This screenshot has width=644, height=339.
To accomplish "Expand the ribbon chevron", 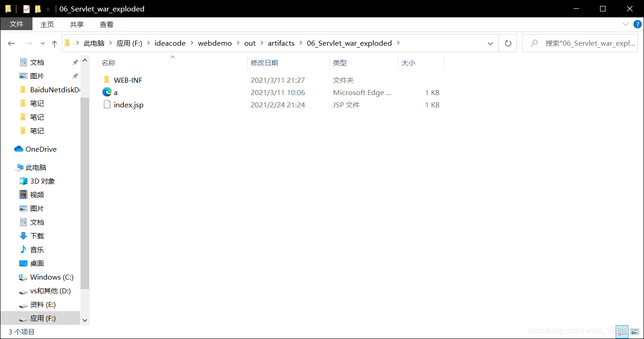I will [625, 24].
